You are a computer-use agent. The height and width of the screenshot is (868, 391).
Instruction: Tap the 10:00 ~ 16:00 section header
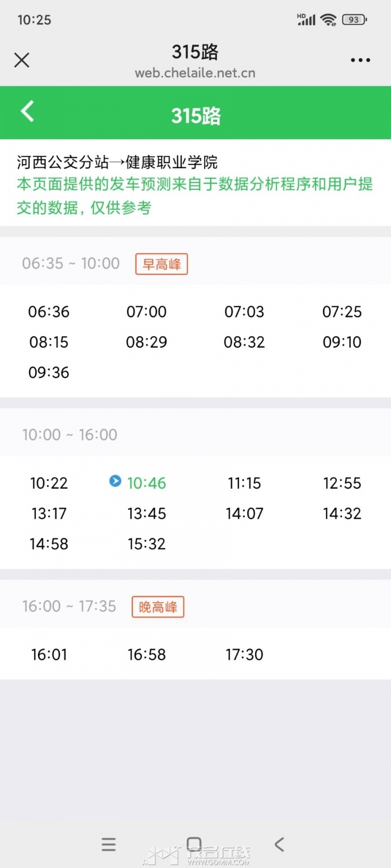pos(70,435)
